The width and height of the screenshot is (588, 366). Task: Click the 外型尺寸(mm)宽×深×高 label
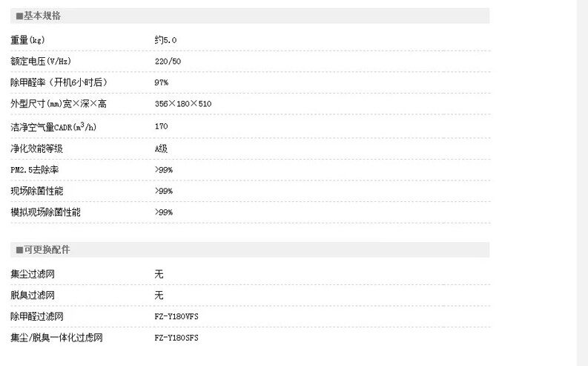tap(58, 104)
